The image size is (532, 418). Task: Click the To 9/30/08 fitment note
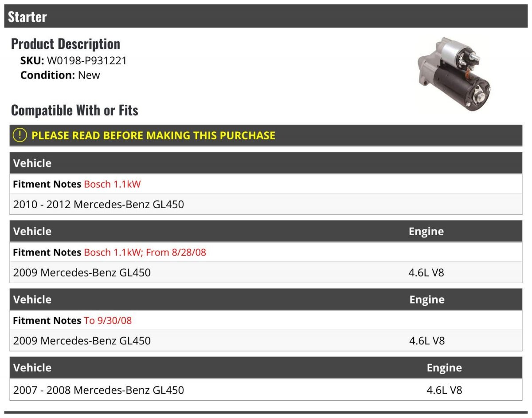tap(108, 320)
